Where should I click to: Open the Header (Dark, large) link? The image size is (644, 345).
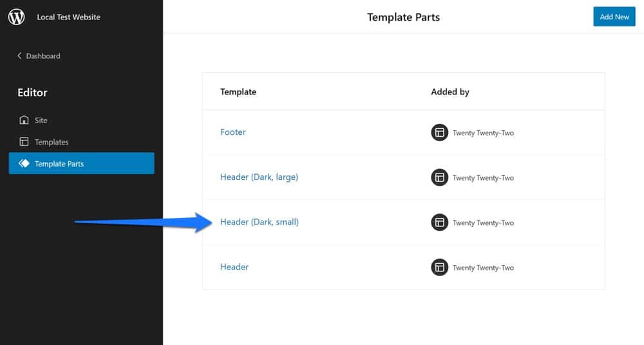(259, 177)
